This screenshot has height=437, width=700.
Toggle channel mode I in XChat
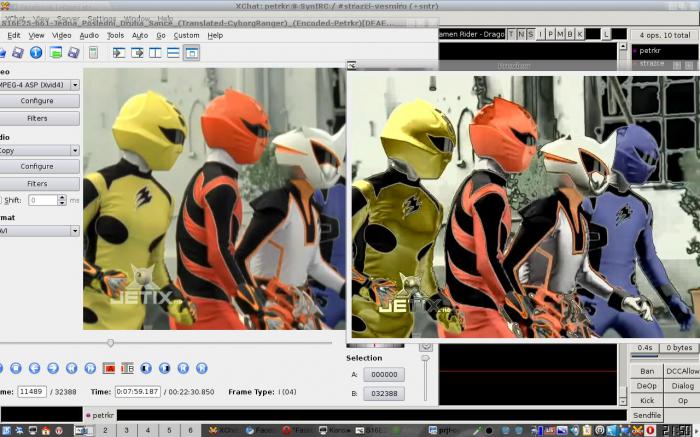click(541, 34)
